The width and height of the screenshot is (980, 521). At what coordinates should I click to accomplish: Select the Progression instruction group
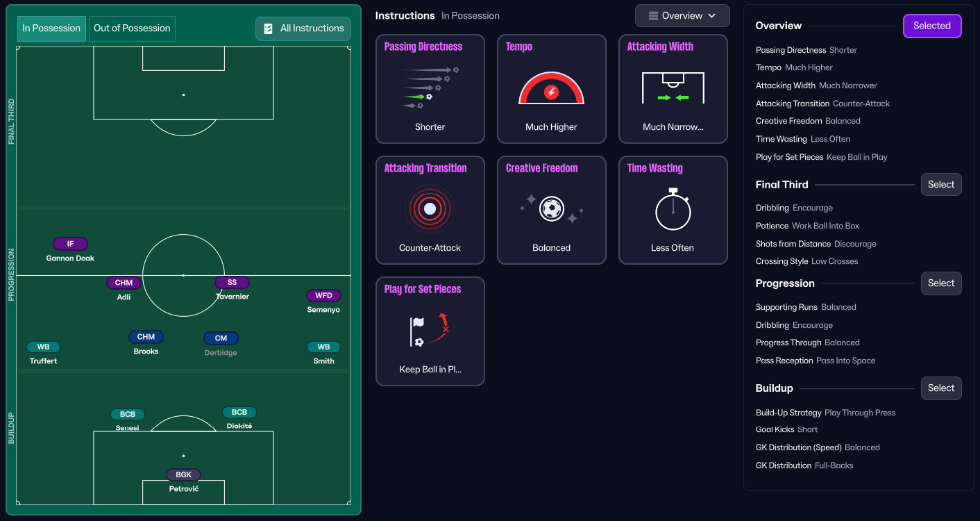[x=940, y=283]
